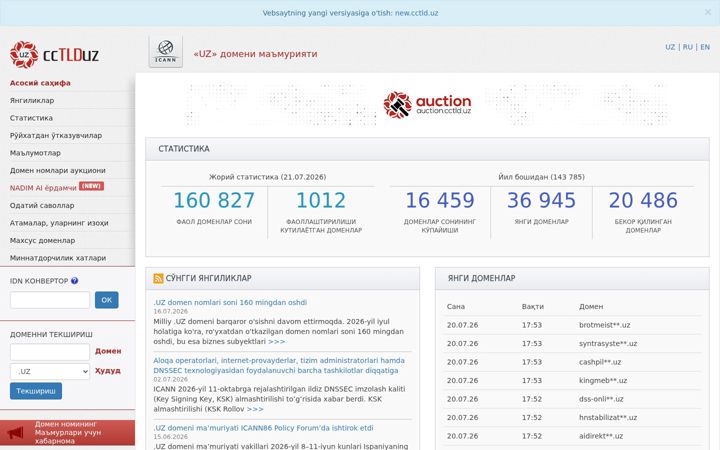Open Домен номлари аукциони page
This screenshot has width=720, height=450.
[x=57, y=170]
